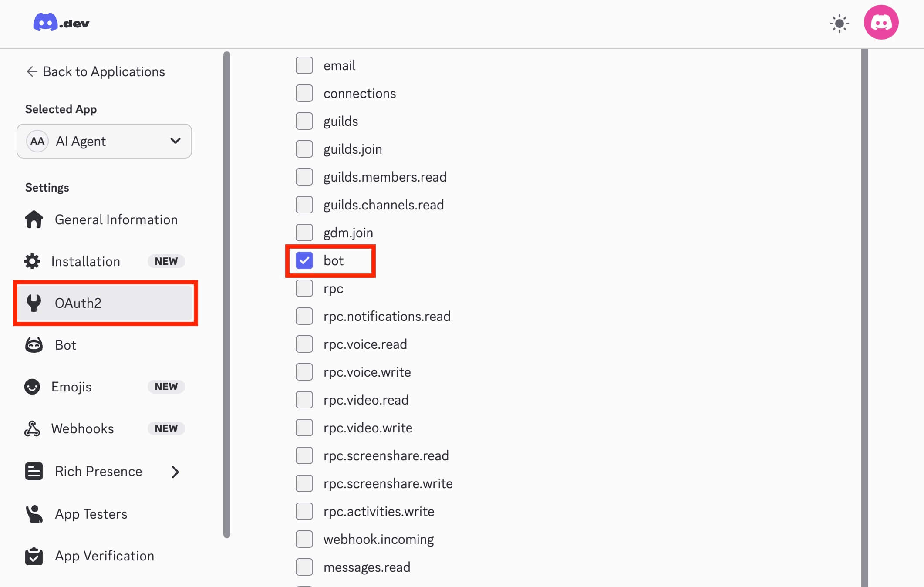The width and height of the screenshot is (924, 587).
Task: Click the App Testers icon
Action: pyautogui.click(x=34, y=514)
